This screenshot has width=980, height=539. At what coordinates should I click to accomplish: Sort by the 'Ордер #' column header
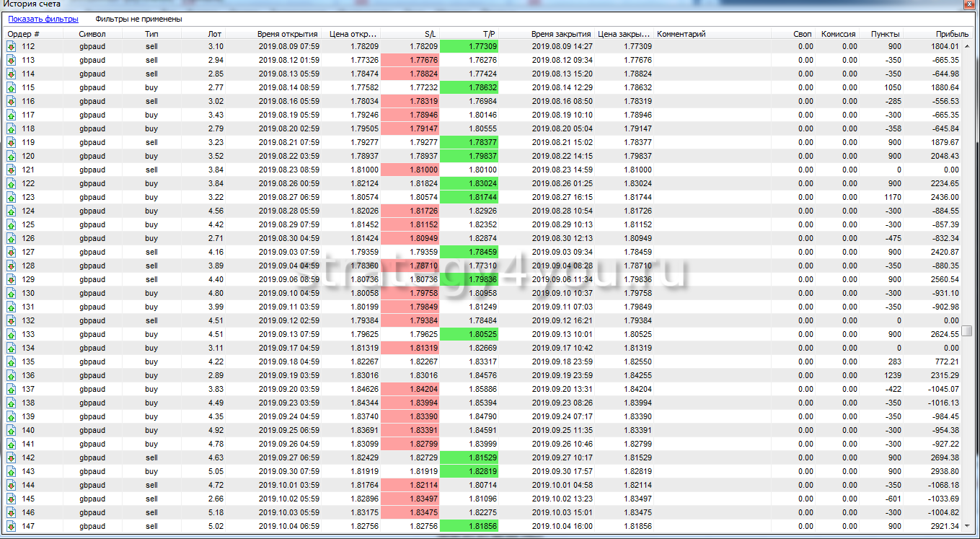click(x=24, y=34)
